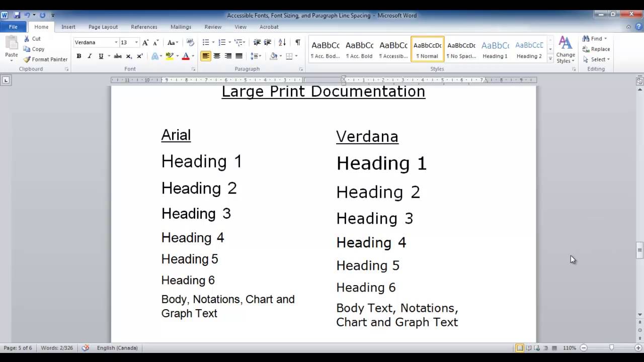Switch to the Review tab
The image size is (644, 362).
point(213,27)
